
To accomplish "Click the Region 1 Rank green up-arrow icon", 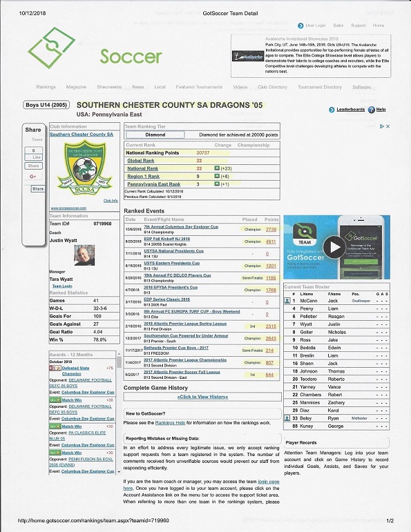I will (217, 176).
